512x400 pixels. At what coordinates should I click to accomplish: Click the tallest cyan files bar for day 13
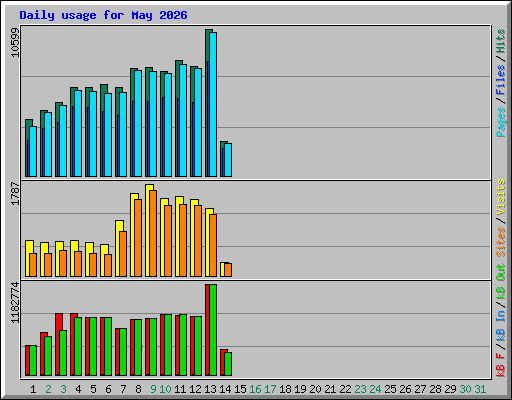click(x=213, y=104)
